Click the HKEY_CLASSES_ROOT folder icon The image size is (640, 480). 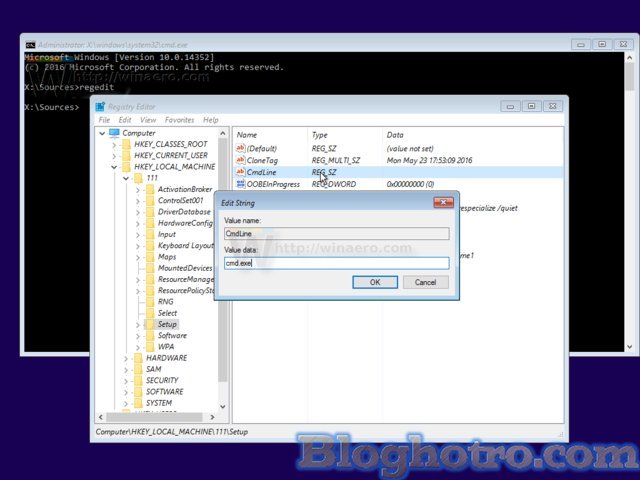pyautogui.click(x=125, y=144)
